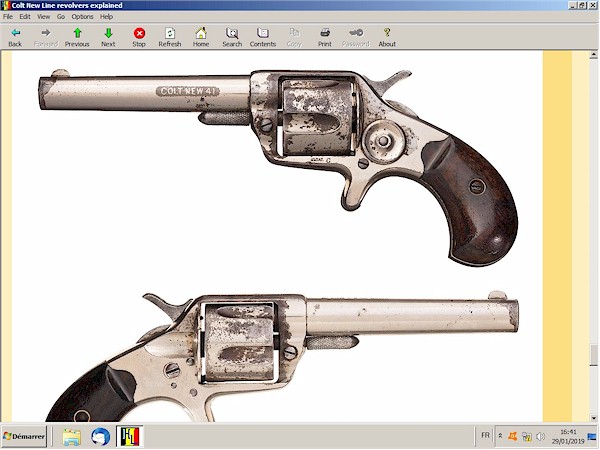
Task: Print the current topic
Action: click(x=325, y=37)
